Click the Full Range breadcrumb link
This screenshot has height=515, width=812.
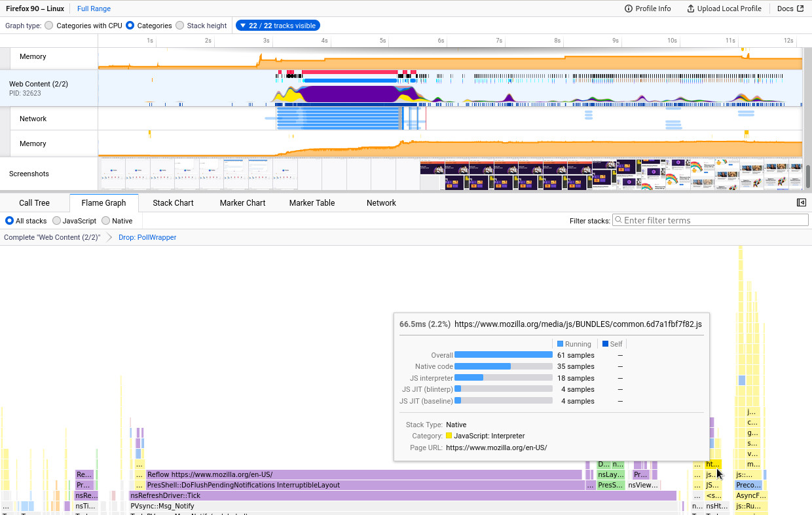(x=94, y=9)
